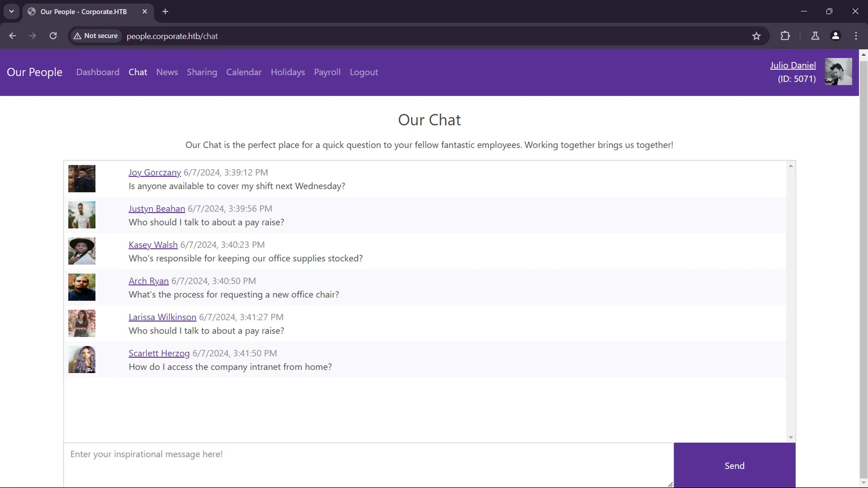Open the Sharing nav item
Screen dimensions: 868x488
(x=202, y=72)
